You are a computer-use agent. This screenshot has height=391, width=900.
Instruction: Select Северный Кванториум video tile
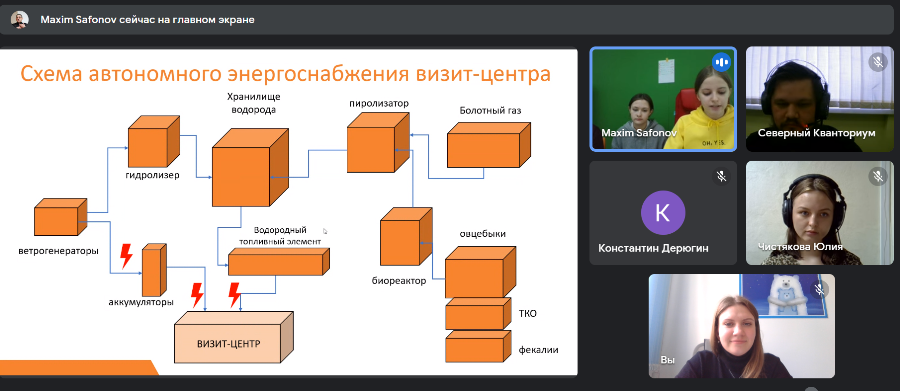[820, 99]
